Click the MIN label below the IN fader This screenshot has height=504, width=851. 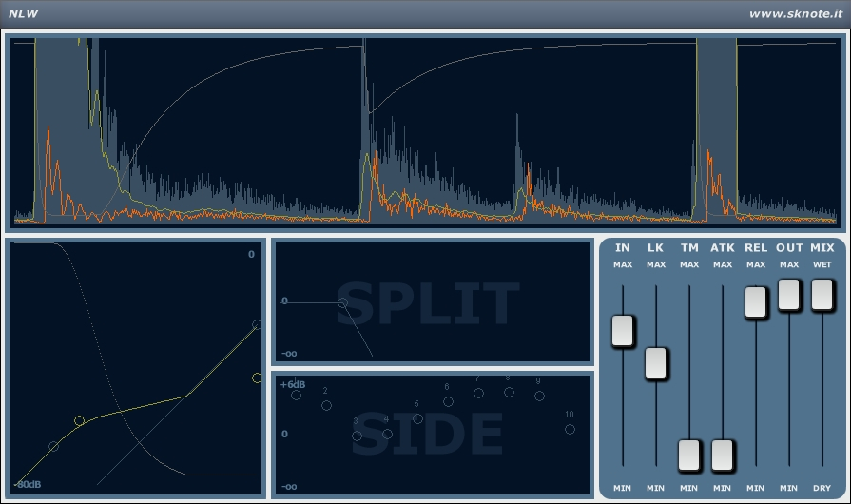pos(622,488)
